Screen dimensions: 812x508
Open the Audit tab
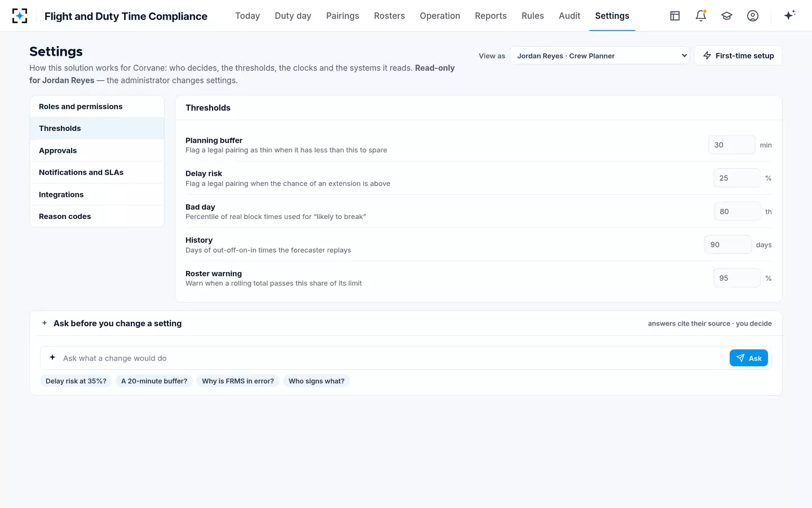pos(570,16)
